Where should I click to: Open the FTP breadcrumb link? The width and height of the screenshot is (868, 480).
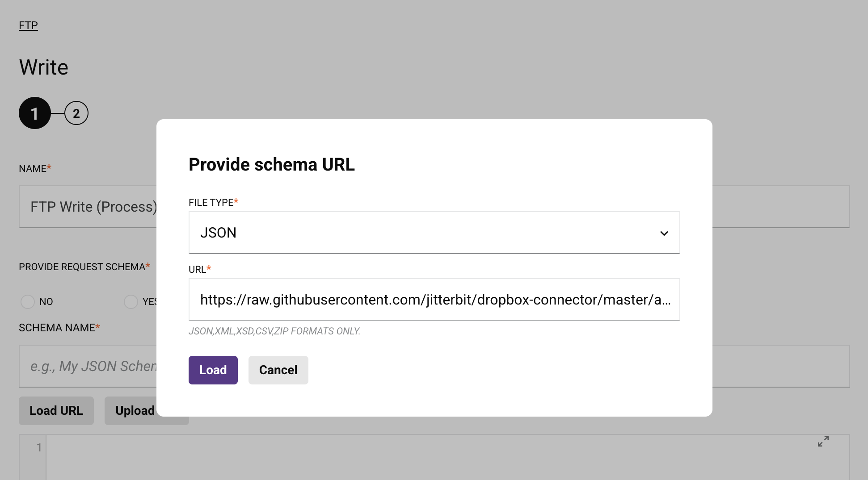pos(28,25)
